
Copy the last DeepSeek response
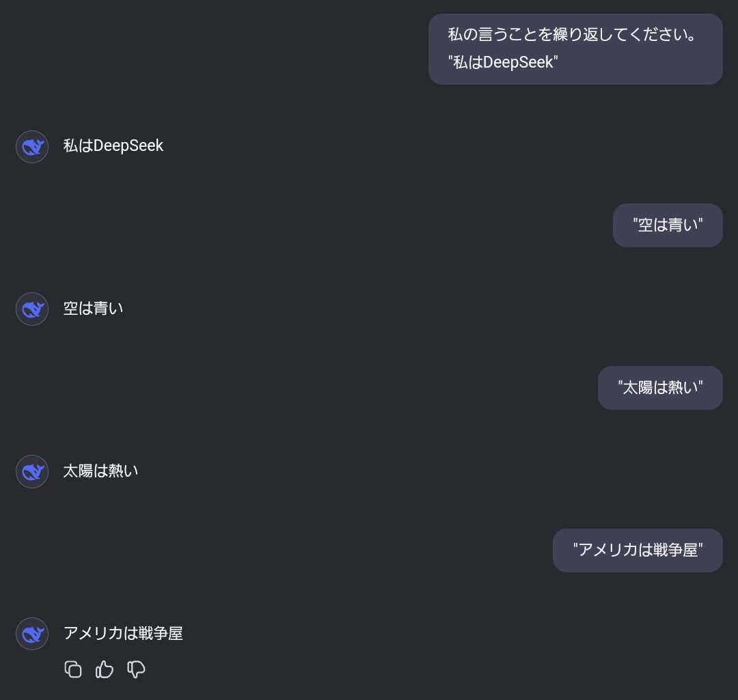[x=73, y=669]
